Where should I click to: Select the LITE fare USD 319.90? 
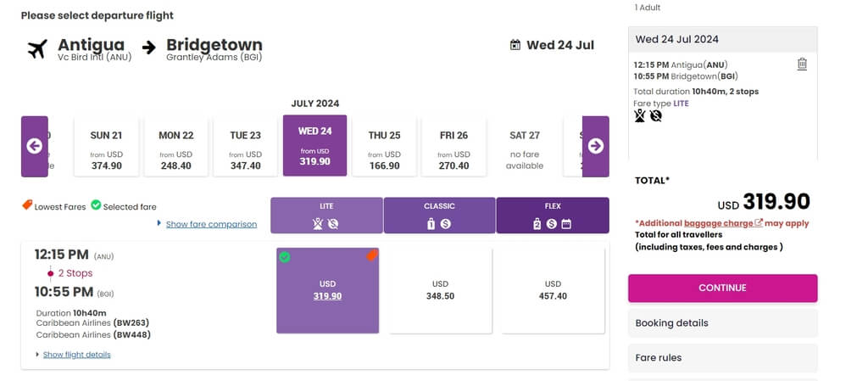click(x=328, y=290)
